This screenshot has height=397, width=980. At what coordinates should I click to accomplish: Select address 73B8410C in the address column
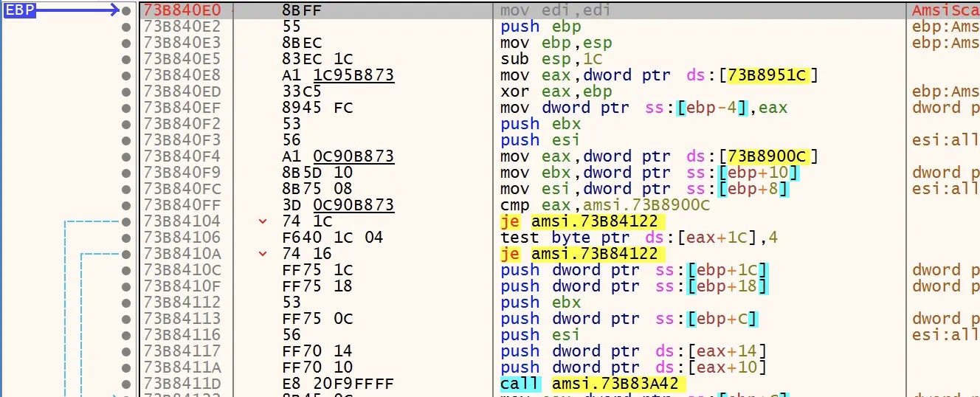182,270
